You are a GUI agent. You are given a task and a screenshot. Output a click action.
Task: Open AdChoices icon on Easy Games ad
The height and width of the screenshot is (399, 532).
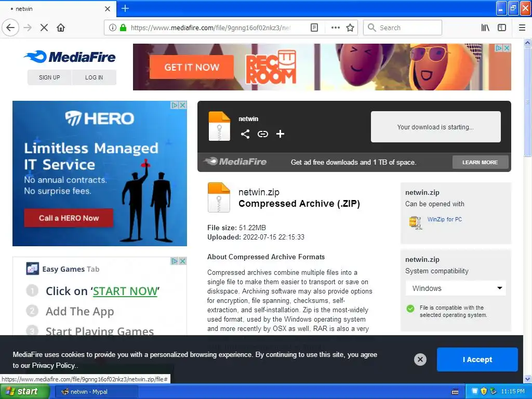pos(175,261)
